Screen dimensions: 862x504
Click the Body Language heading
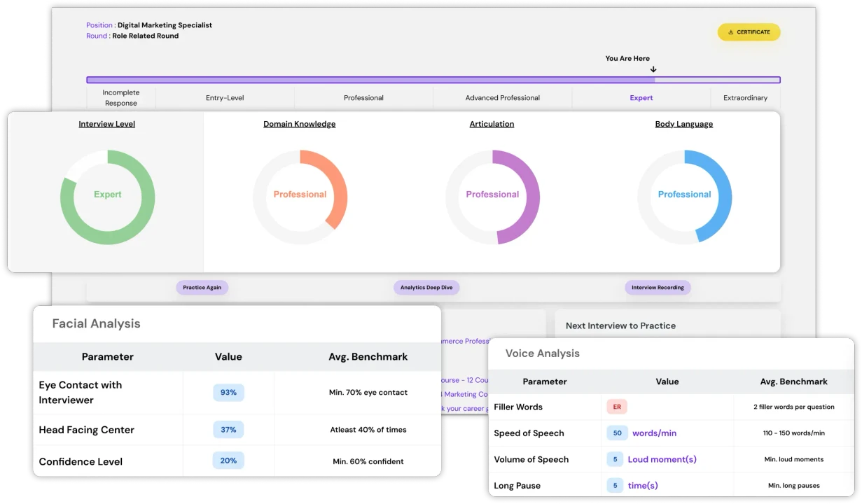coord(683,124)
